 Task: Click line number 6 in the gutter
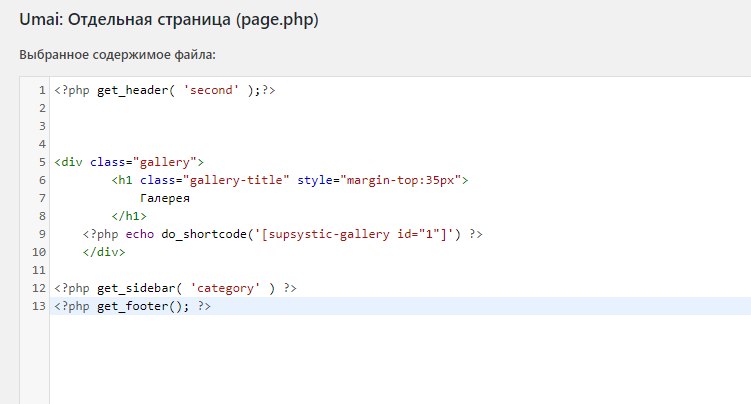(x=42, y=180)
